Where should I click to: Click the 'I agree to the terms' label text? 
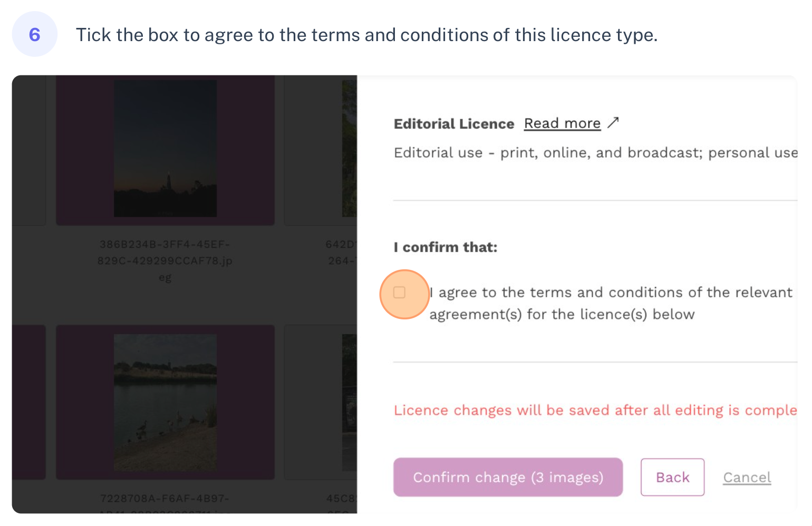pos(611,303)
